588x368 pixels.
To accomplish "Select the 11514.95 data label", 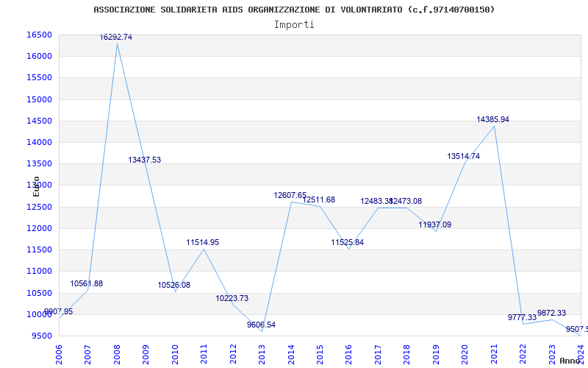I will pos(203,243).
